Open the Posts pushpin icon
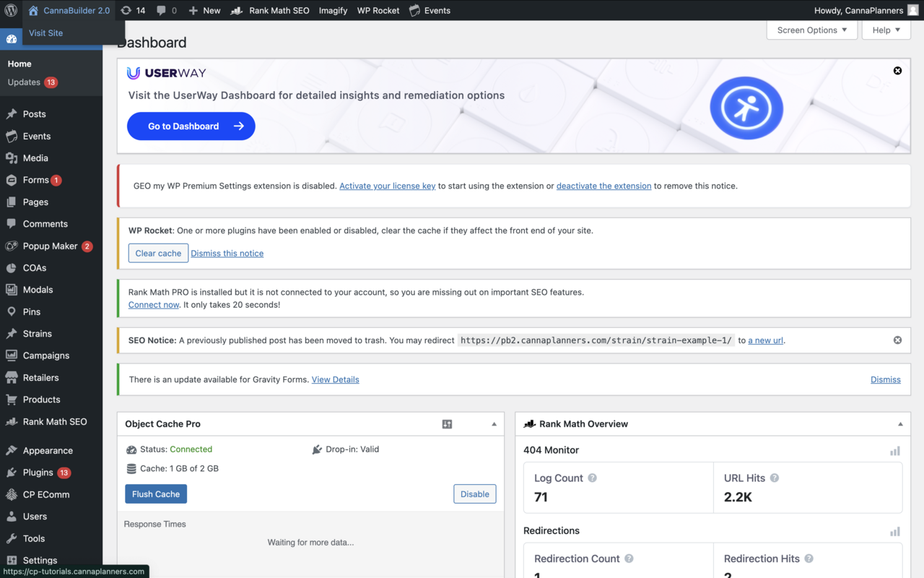The image size is (924, 578). [11, 114]
